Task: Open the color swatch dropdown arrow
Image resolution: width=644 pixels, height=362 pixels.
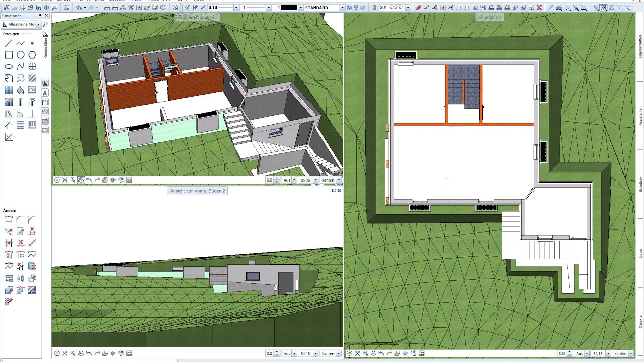Action: tap(301, 8)
